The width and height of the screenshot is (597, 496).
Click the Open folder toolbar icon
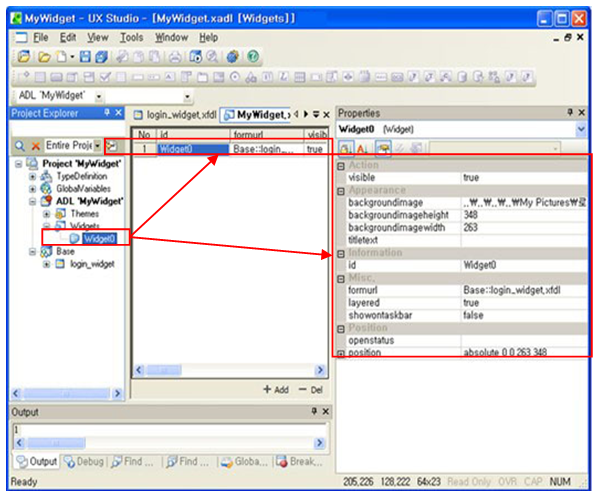tap(44, 57)
